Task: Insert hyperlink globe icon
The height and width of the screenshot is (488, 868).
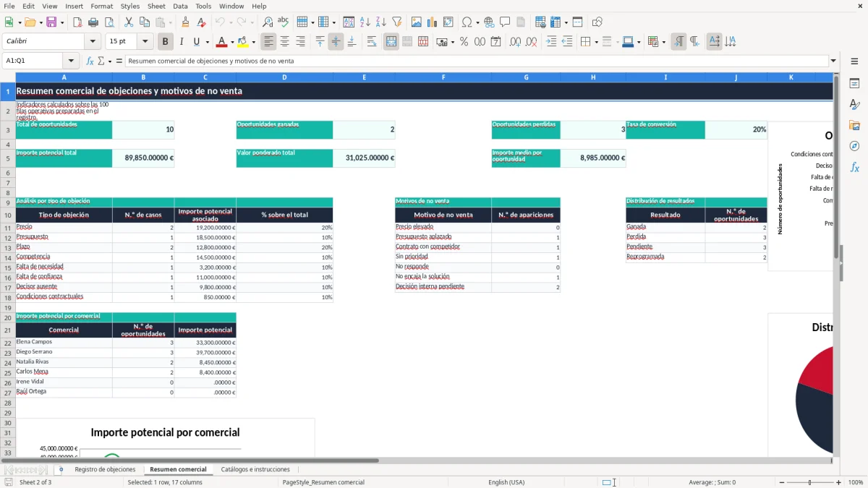Action: coord(489,22)
